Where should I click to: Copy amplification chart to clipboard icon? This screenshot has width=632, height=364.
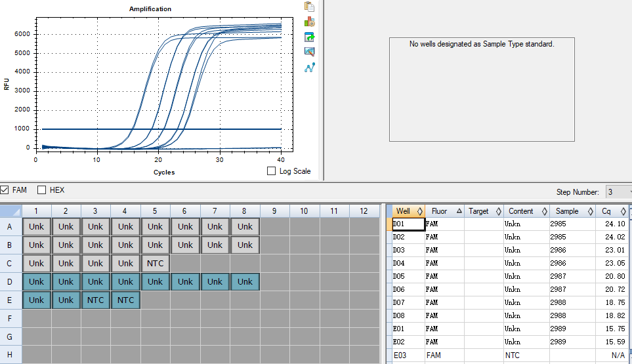pyautogui.click(x=310, y=7)
